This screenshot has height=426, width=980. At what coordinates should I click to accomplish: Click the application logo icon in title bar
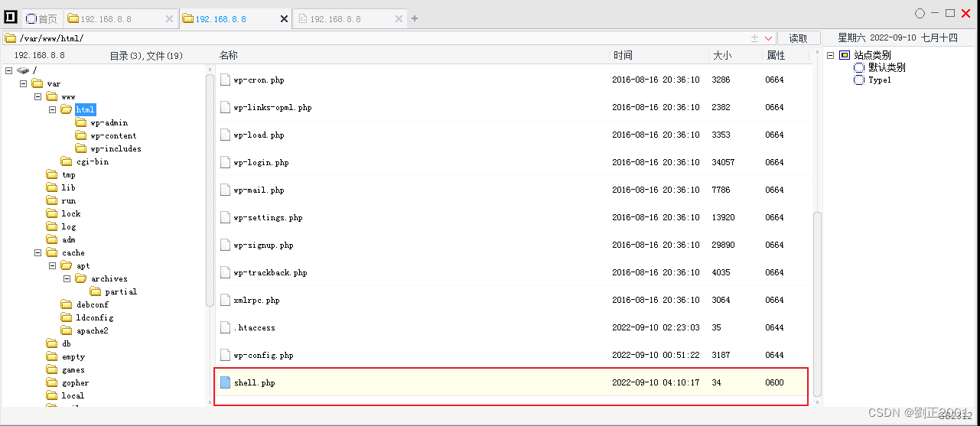click(11, 16)
